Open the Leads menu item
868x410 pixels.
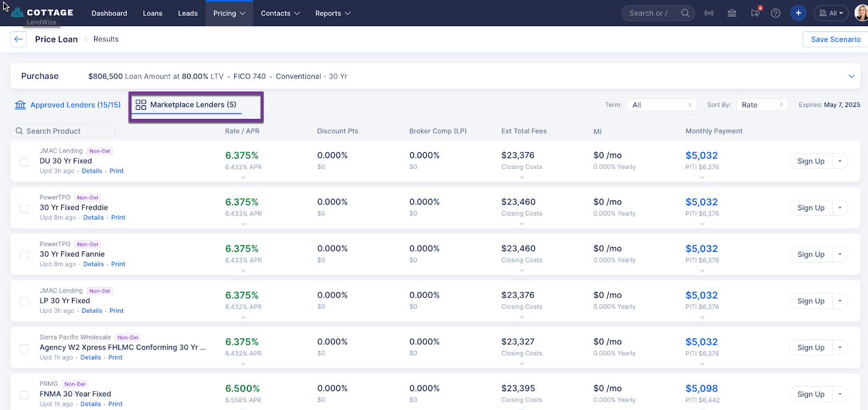[x=188, y=13]
